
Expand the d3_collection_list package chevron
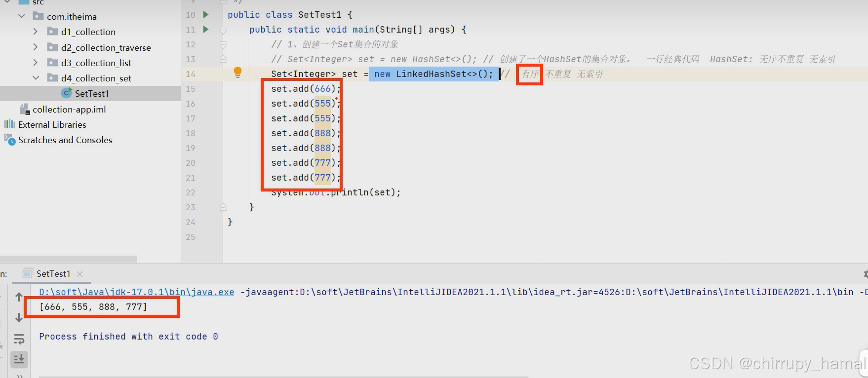(x=35, y=63)
